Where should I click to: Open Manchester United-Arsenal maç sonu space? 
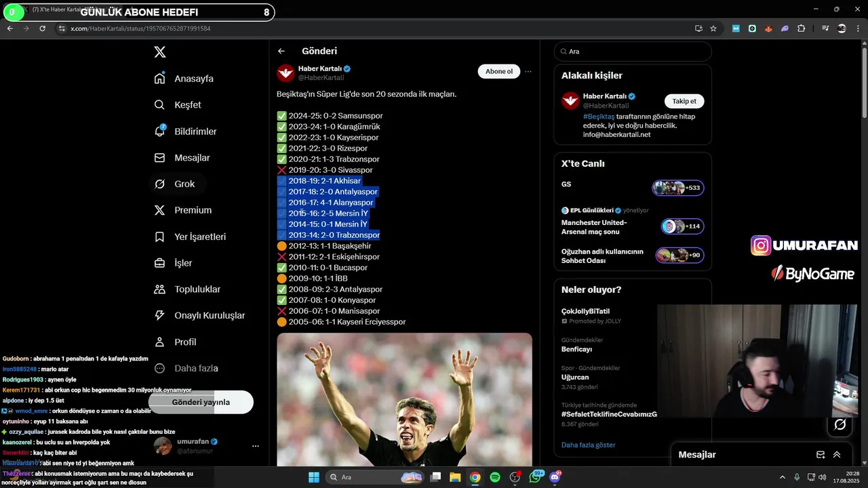coord(594,227)
